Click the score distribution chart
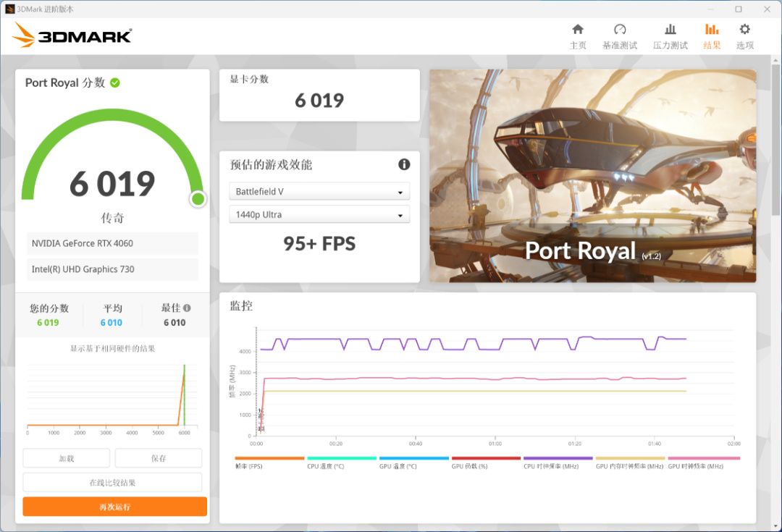This screenshot has width=782, height=532. tap(112, 399)
